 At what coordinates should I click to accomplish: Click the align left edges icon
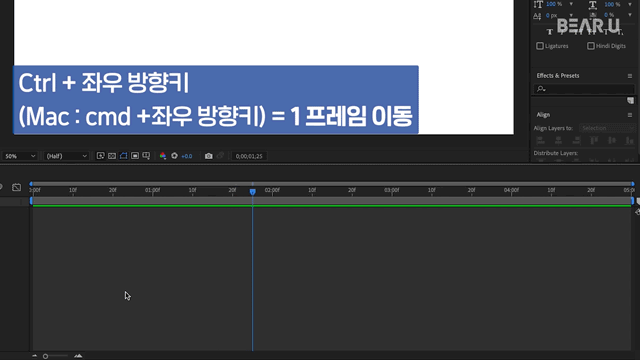tap(540, 141)
